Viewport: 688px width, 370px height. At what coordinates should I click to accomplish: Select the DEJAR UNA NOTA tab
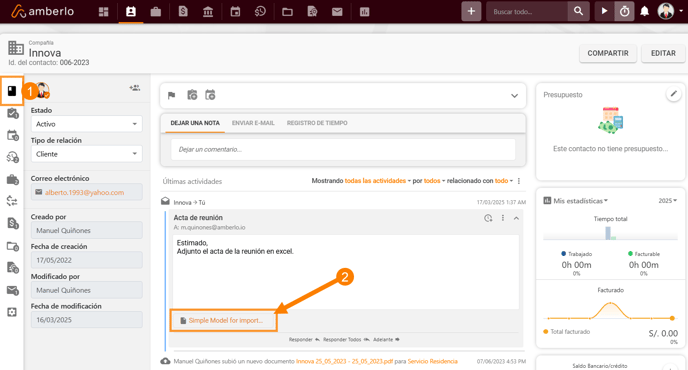(195, 123)
